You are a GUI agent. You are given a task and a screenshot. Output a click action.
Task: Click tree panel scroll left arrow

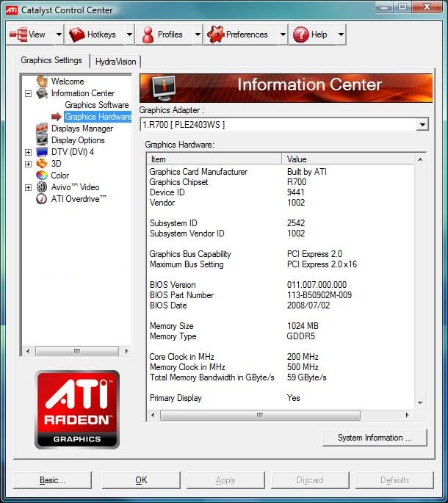click(x=28, y=351)
